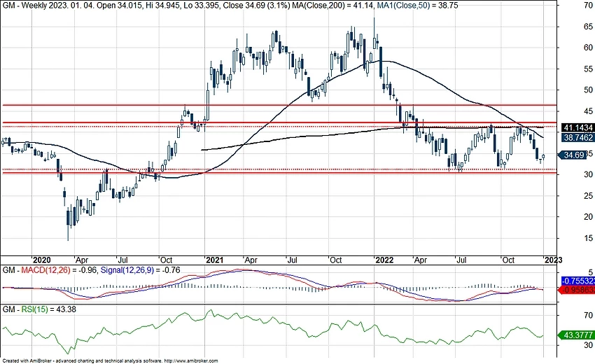Click the 5 level label in MACD pane

click(x=590, y=272)
